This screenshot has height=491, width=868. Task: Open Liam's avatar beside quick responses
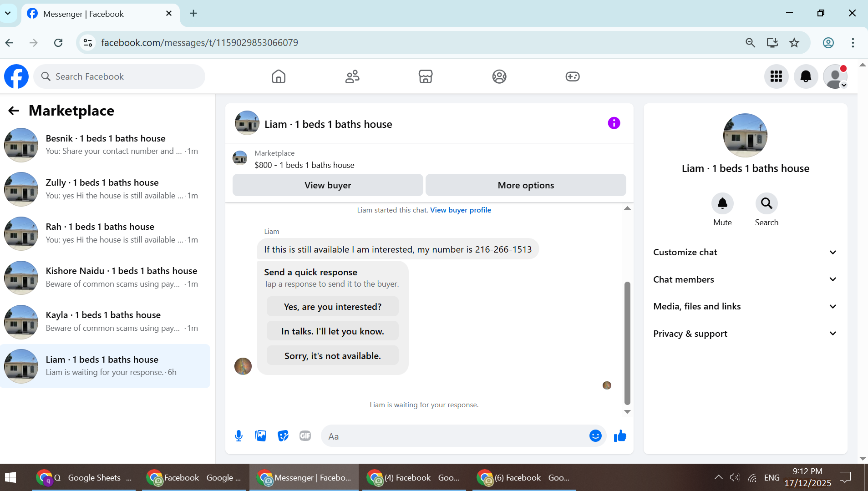(x=243, y=366)
